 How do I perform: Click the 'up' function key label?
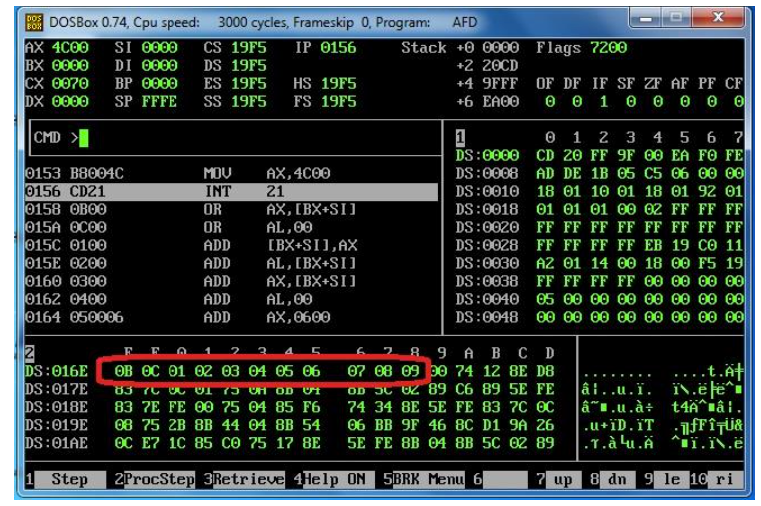click(563, 479)
